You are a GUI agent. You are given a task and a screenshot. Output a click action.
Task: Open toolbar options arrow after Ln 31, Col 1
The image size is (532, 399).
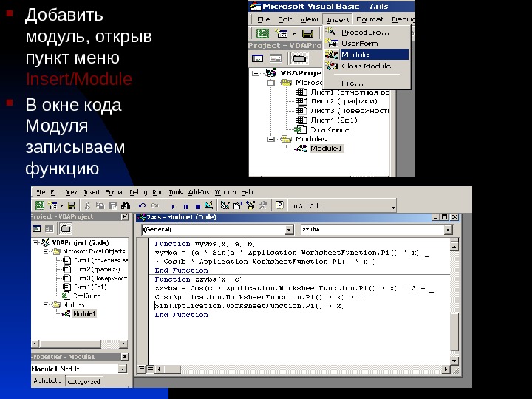tap(393, 208)
